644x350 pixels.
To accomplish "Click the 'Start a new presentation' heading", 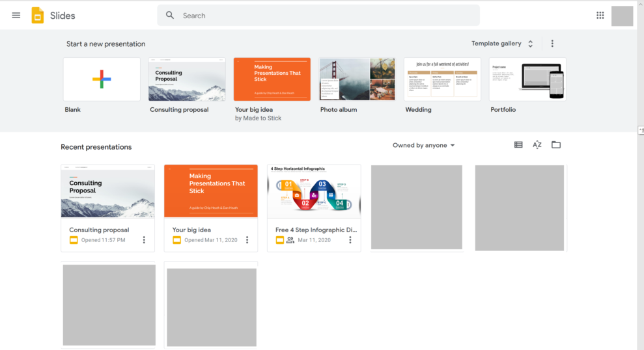I will [106, 44].
